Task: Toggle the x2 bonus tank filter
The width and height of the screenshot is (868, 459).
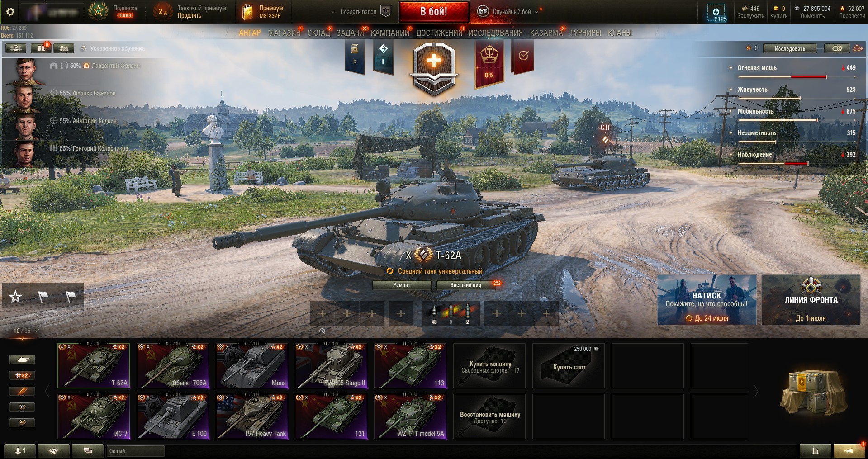Action: (22, 375)
